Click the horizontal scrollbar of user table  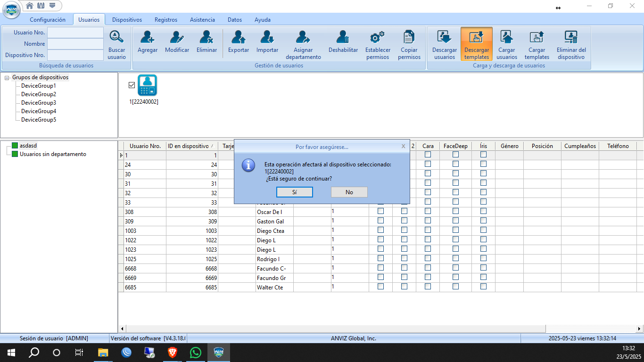tap(335, 329)
